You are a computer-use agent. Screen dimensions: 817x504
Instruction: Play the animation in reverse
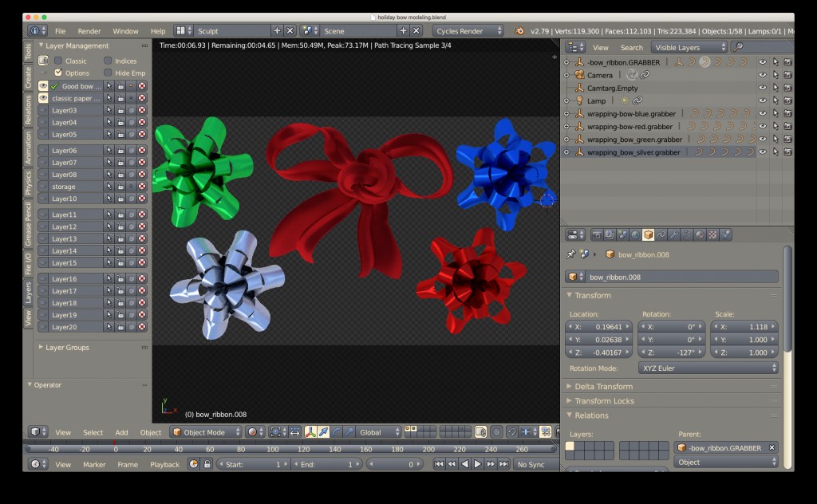coord(465,464)
